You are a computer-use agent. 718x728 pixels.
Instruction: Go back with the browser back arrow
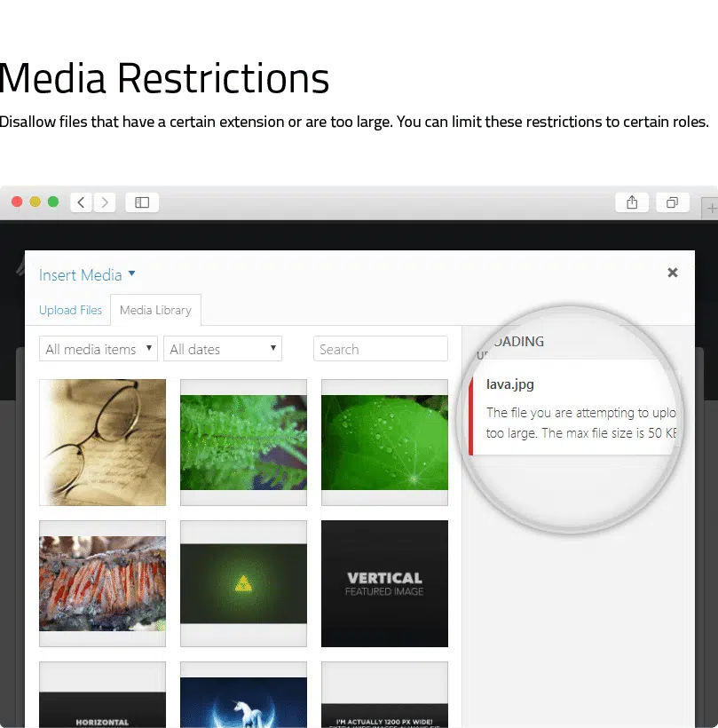[x=82, y=202]
